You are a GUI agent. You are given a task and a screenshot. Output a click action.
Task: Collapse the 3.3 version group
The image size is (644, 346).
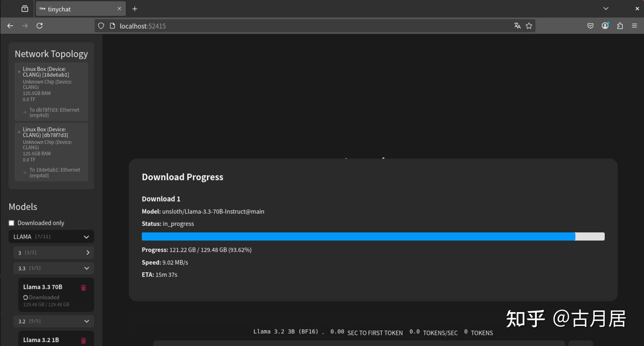[x=54, y=268]
